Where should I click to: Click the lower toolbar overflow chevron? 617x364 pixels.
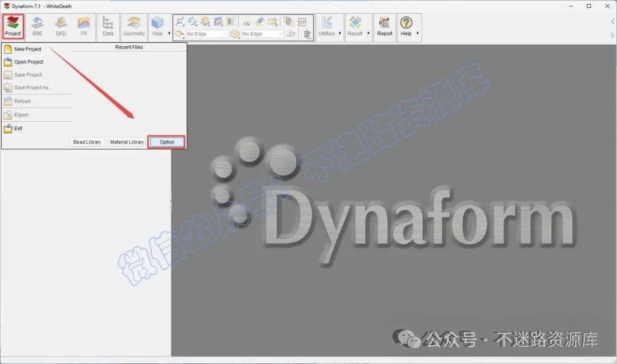coord(612,35)
